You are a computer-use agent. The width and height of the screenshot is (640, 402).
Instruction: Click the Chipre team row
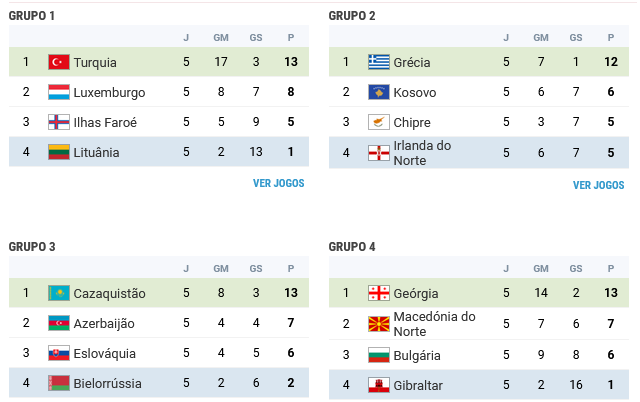pos(479,122)
